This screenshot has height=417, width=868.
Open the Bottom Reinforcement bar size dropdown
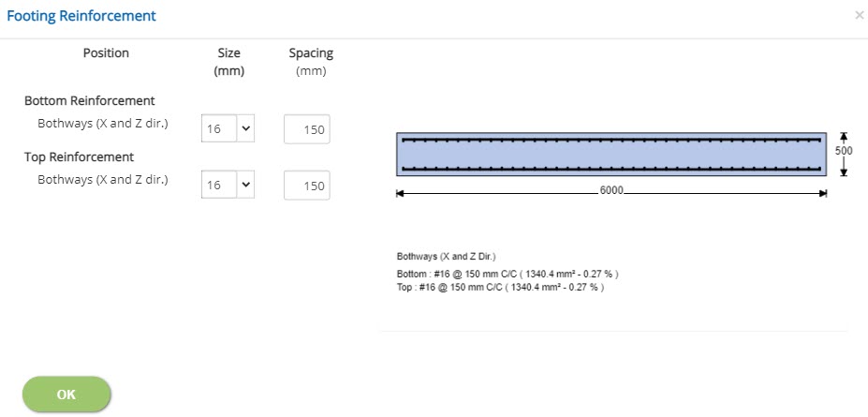[x=228, y=129]
